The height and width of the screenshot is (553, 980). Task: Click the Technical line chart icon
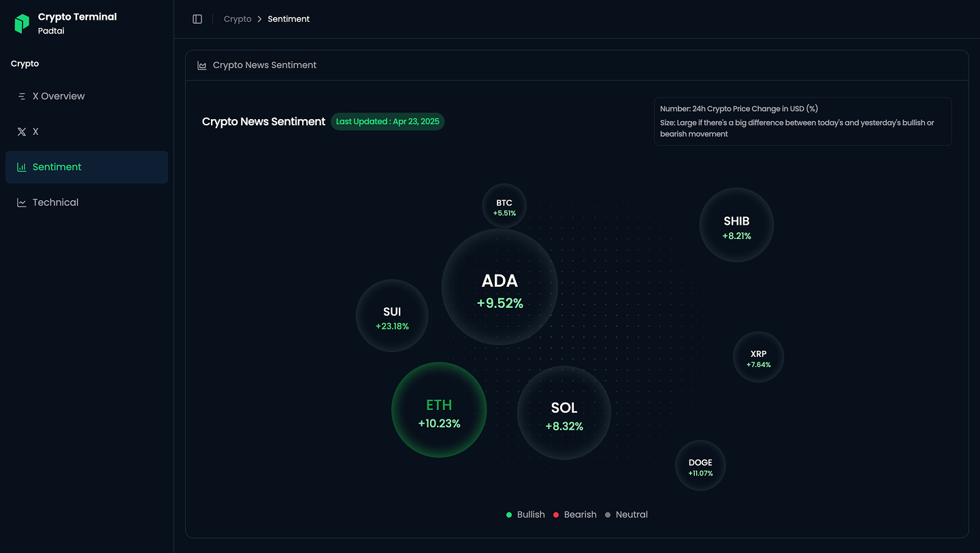(x=21, y=202)
